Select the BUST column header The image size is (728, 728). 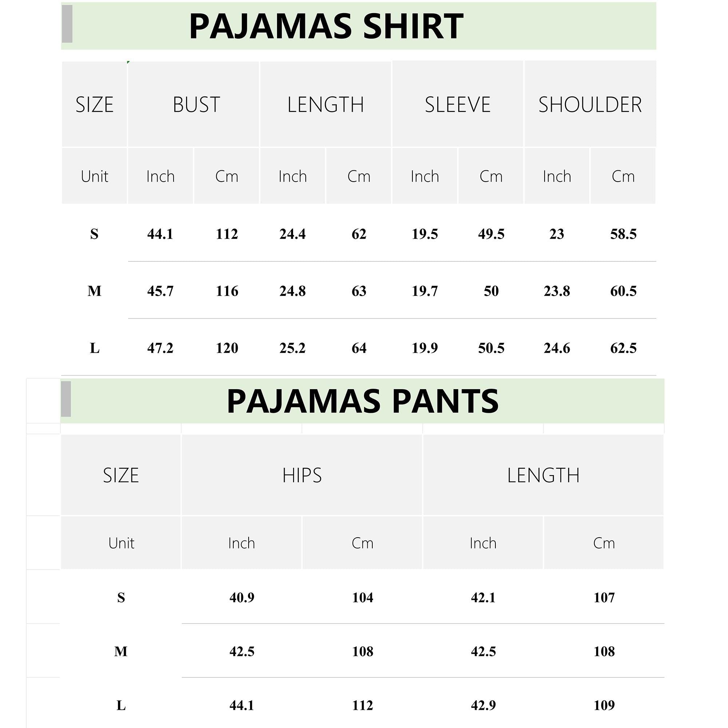pos(193,104)
